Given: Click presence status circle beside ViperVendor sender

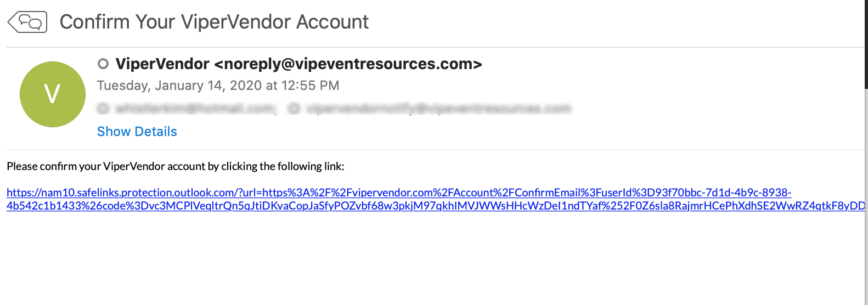Looking at the screenshot, I should (103, 64).
